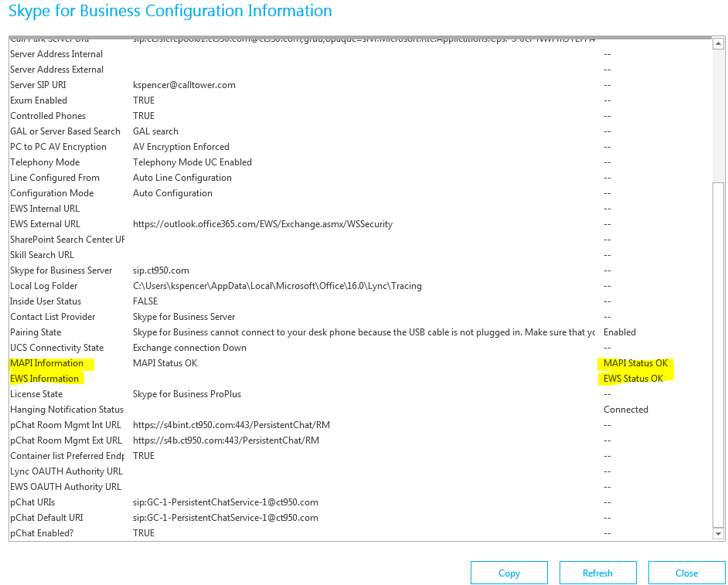The height and width of the screenshot is (585, 728).
Task: Click highlighted MAPI Status OK in right column
Action: [635, 363]
